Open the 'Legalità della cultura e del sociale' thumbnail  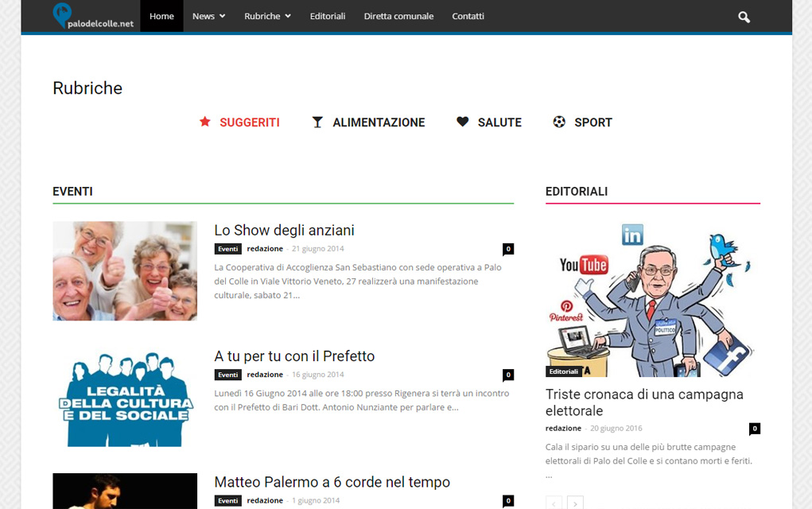(125, 397)
